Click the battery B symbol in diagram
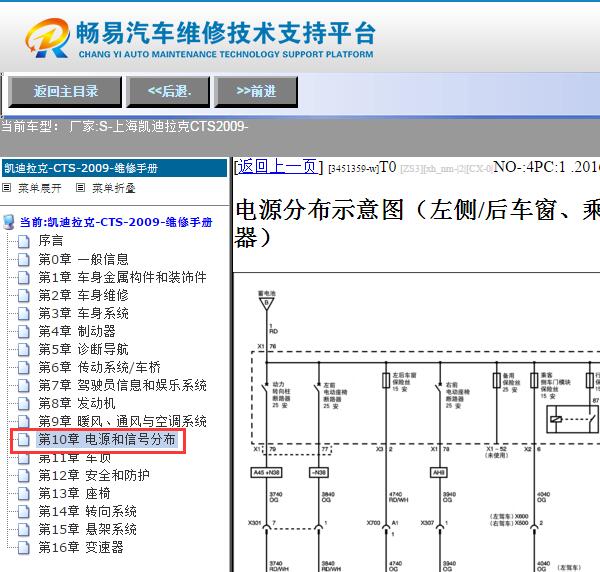 click(267, 303)
